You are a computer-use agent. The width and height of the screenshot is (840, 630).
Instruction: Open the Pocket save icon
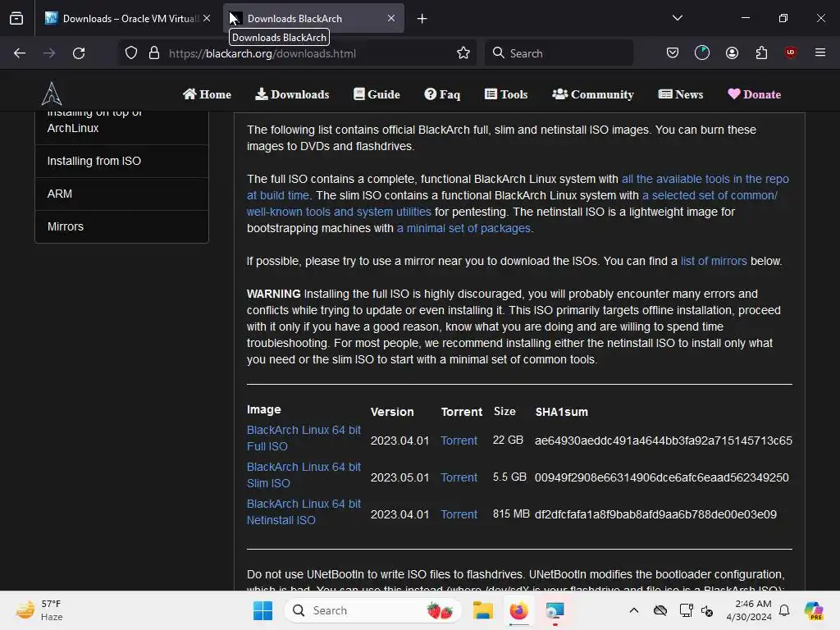pyautogui.click(x=673, y=53)
